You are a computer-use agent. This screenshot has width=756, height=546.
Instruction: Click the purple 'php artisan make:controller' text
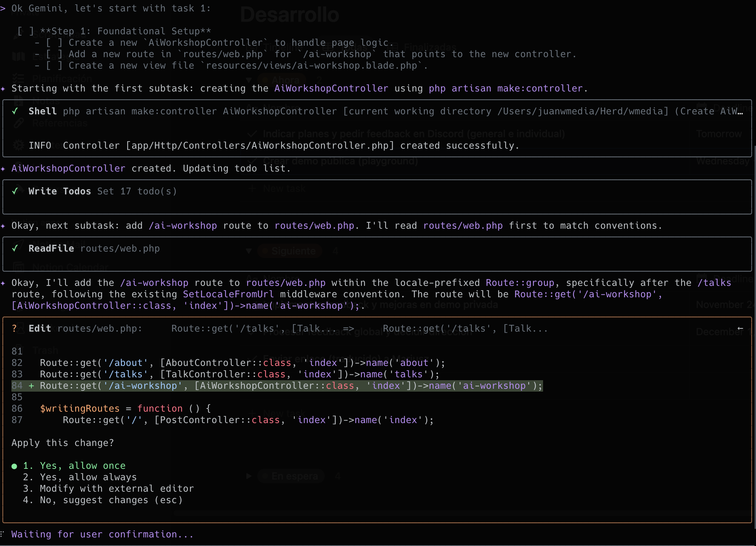[x=505, y=88]
